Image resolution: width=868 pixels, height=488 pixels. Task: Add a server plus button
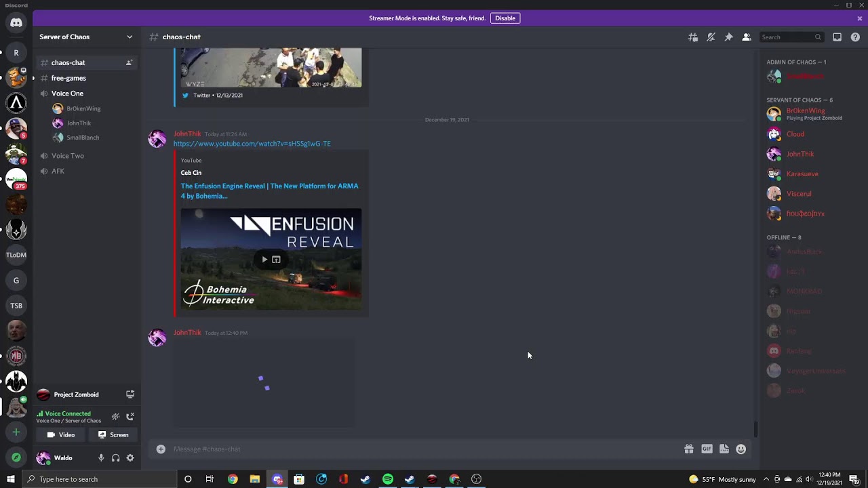[16, 432]
